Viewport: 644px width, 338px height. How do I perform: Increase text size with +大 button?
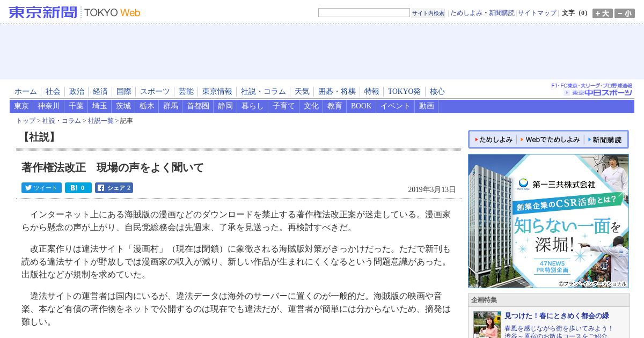[602, 13]
